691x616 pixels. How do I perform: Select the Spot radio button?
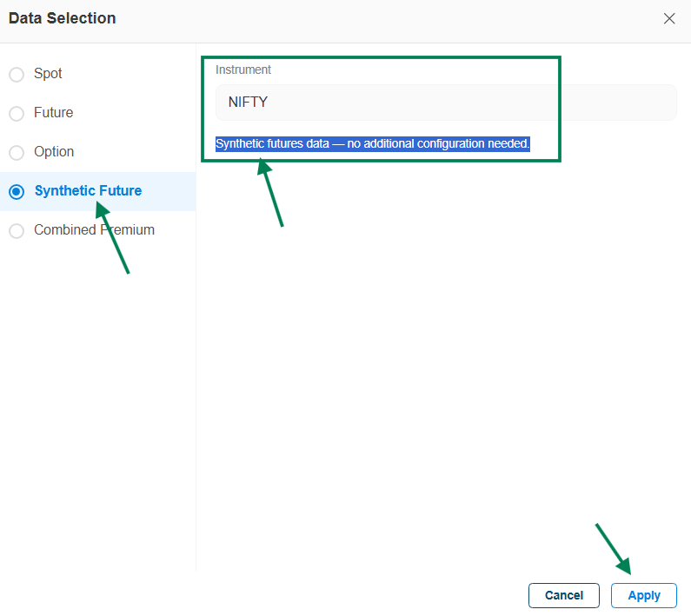point(17,75)
